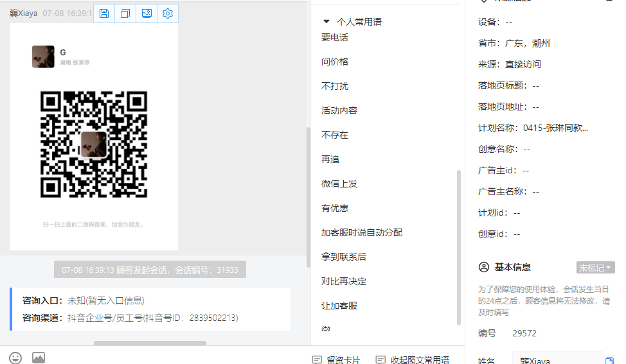Open the 留资卡片 card option
Viewport: 626px width, 364px height.
coord(336,360)
